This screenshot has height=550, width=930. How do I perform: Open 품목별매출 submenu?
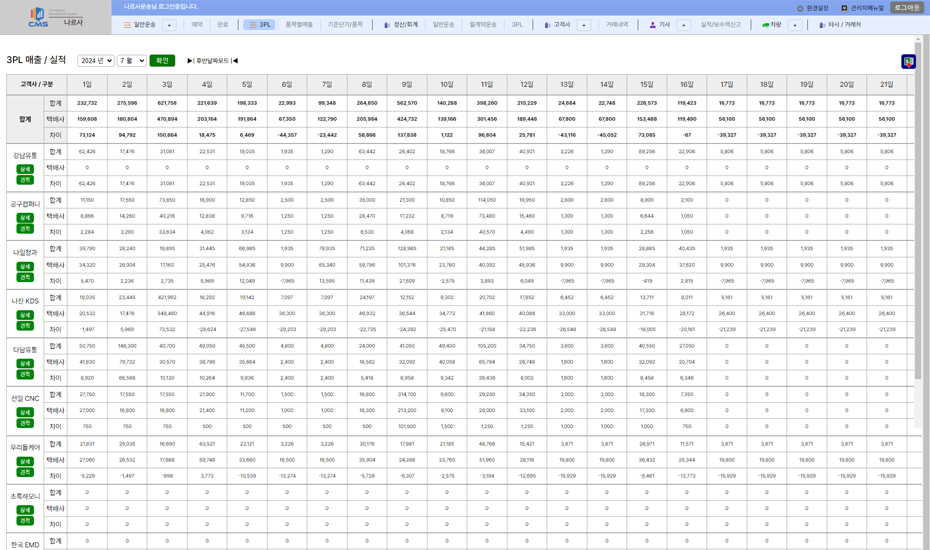point(299,25)
